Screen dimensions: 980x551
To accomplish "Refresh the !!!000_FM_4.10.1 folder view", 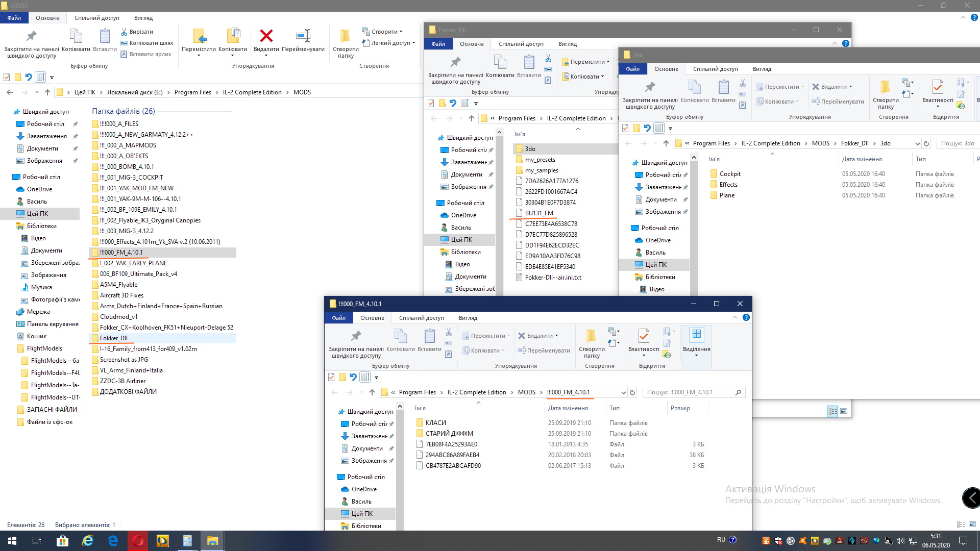I will tap(632, 392).
